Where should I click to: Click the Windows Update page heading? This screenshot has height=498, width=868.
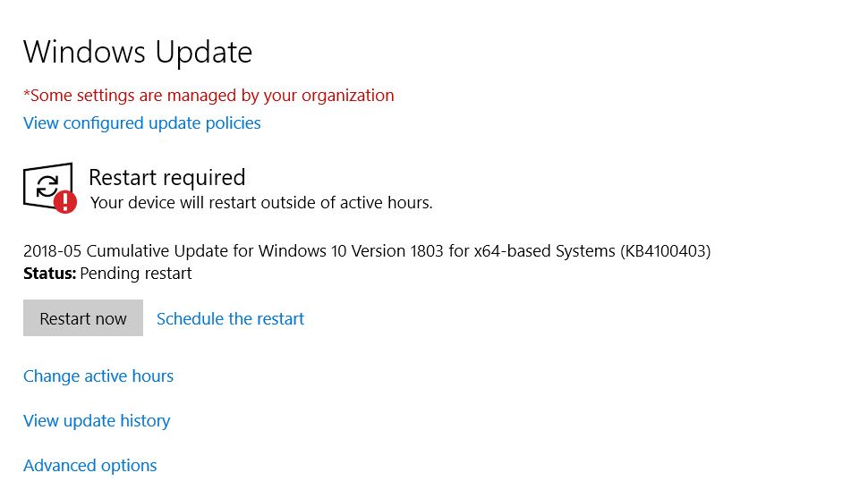138,52
